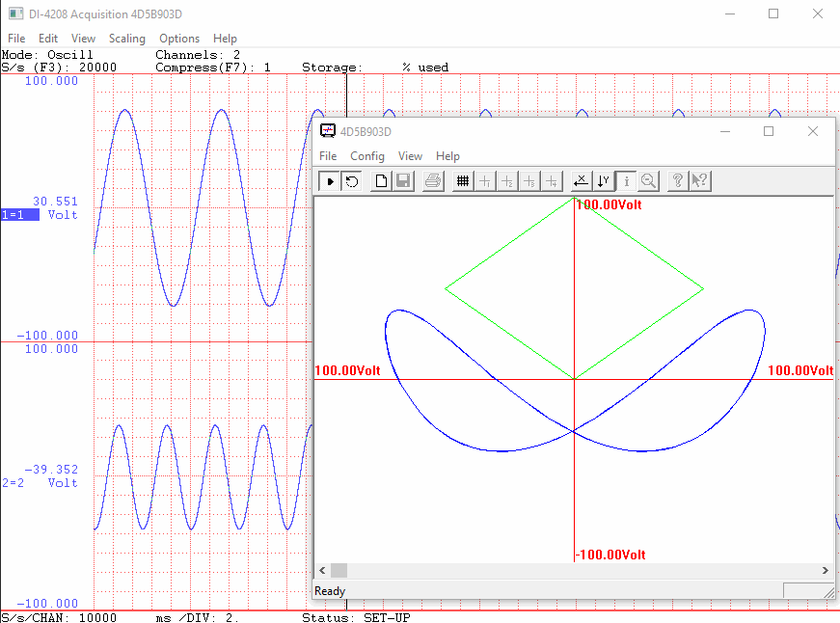Click the channel 1 value 30.551

tap(55, 202)
